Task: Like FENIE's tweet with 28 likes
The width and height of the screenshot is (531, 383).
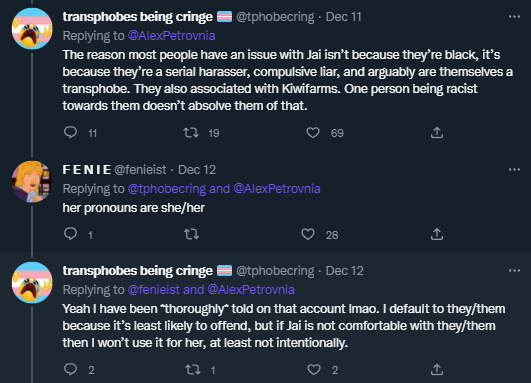Action: [x=308, y=234]
